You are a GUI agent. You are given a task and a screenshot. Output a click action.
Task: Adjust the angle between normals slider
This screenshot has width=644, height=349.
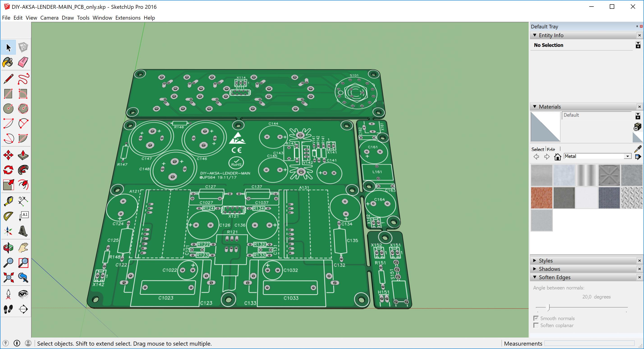[x=549, y=307]
